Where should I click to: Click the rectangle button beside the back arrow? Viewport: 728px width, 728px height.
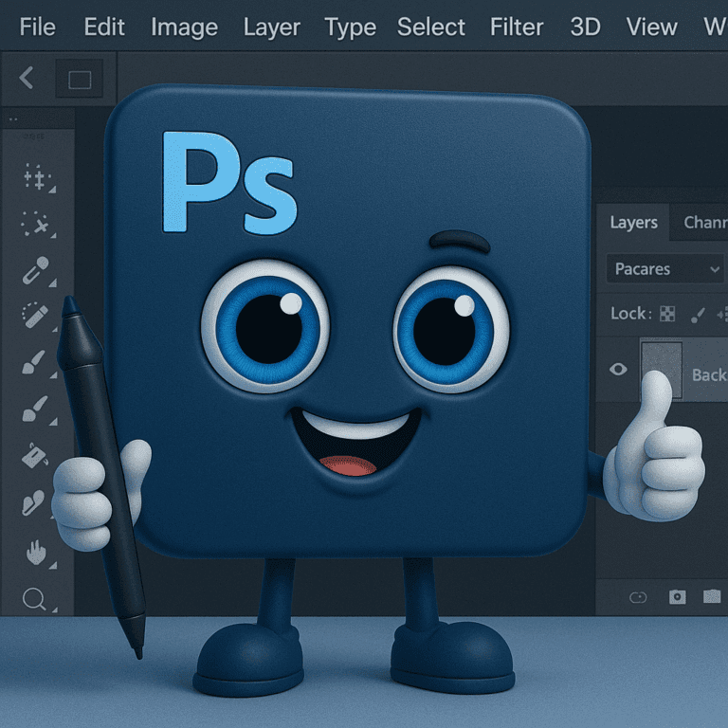pyautogui.click(x=80, y=80)
